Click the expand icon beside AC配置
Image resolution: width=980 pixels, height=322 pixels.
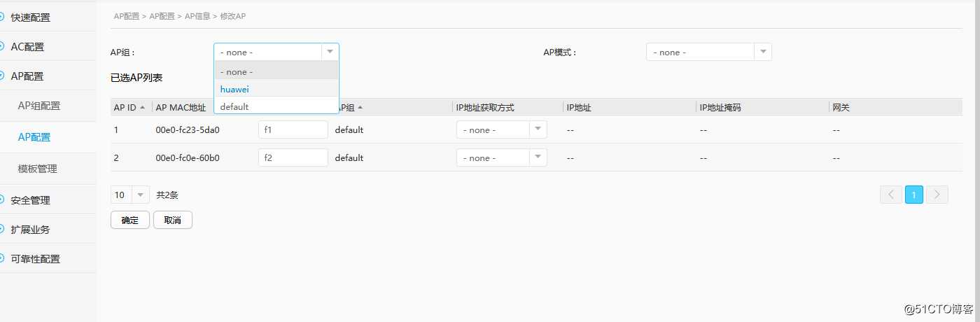(x=1, y=46)
